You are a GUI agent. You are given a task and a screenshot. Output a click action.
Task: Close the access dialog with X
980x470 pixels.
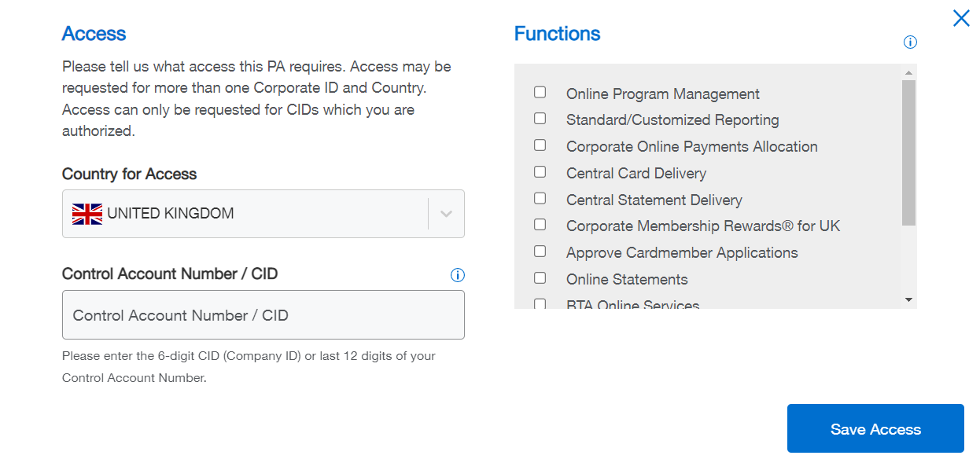[961, 18]
